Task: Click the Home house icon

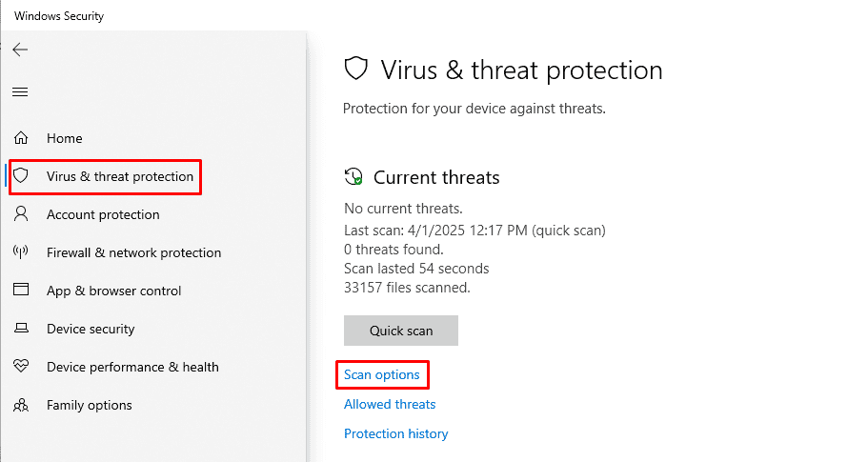Action: [x=21, y=138]
